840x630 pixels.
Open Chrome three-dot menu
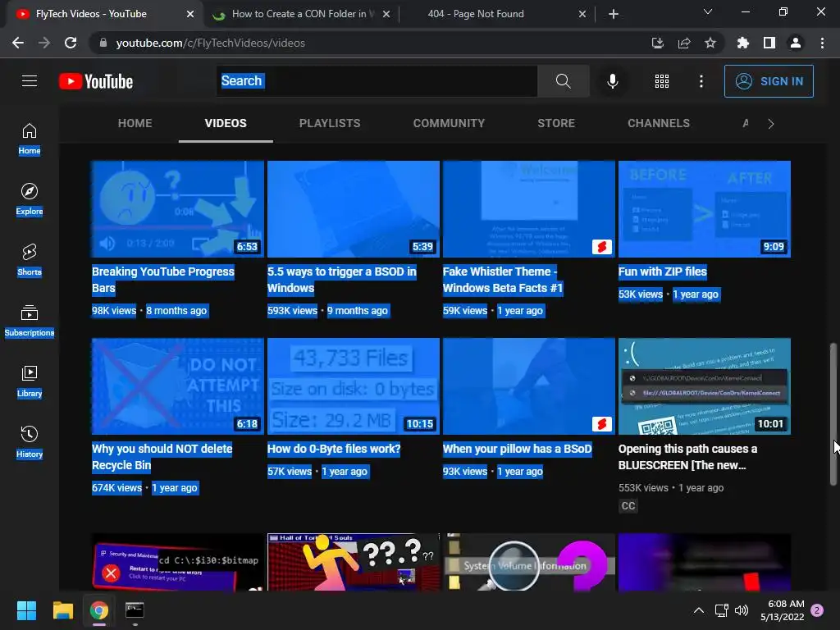(x=822, y=43)
